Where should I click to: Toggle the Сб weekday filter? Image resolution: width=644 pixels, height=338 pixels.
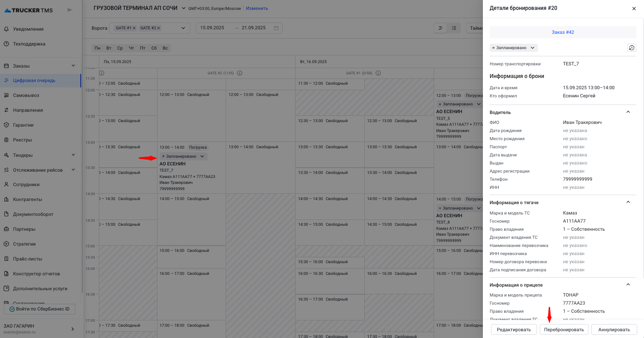click(x=154, y=48)
